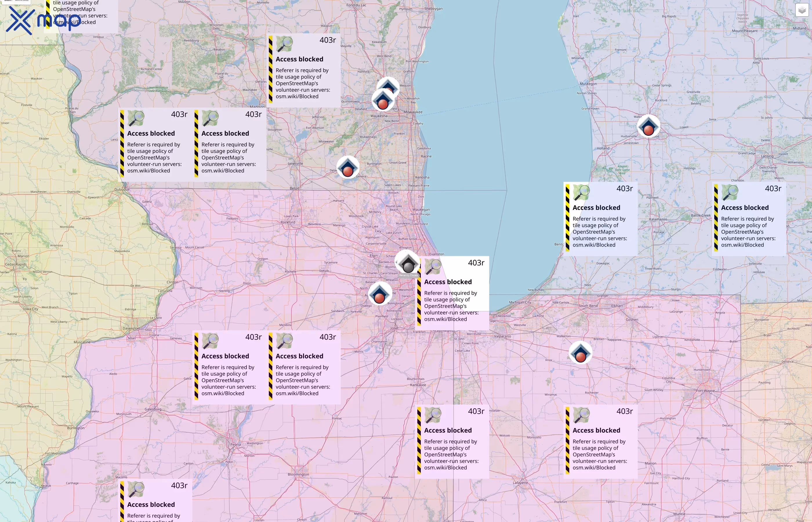Click the Michigan City label

[520, 302]
